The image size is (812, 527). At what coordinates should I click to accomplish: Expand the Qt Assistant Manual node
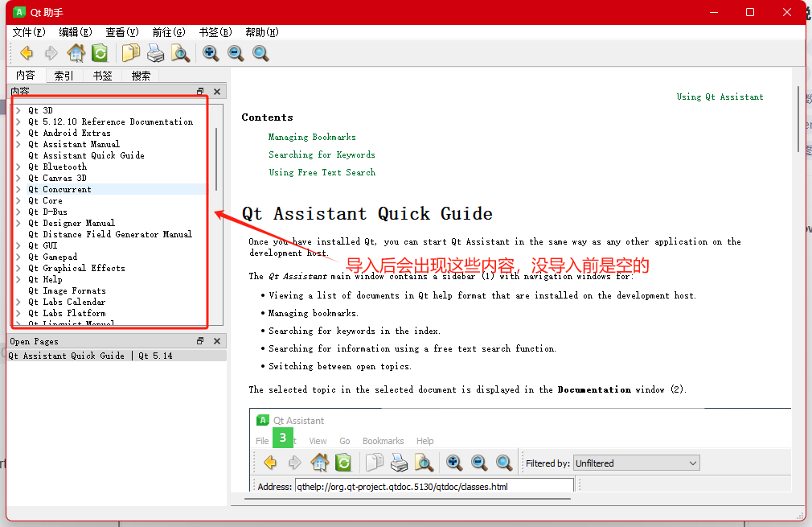coord(18,144)
